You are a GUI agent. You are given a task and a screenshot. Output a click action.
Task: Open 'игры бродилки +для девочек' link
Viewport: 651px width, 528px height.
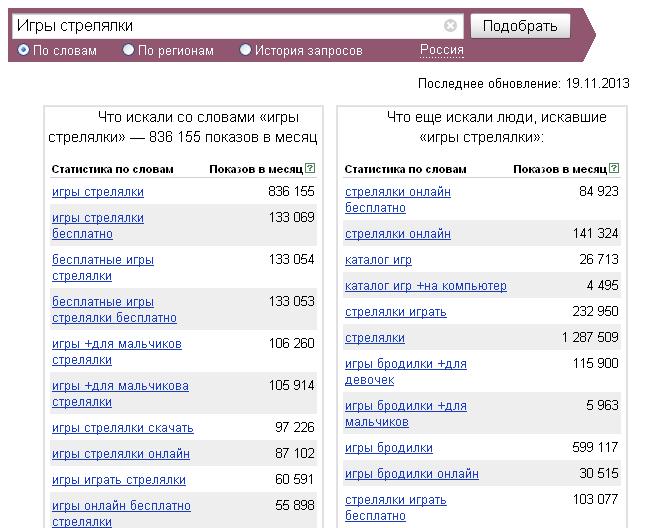tap(406, 372)
